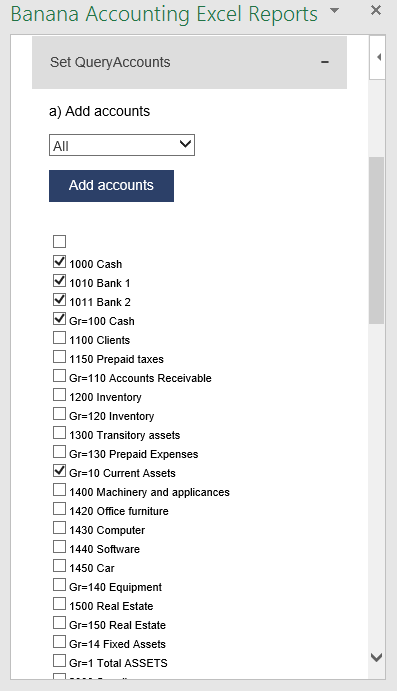Uncheck the Gr=10 Current Assets checkbox
Screen dimensions: 397x691
(59, 471)
